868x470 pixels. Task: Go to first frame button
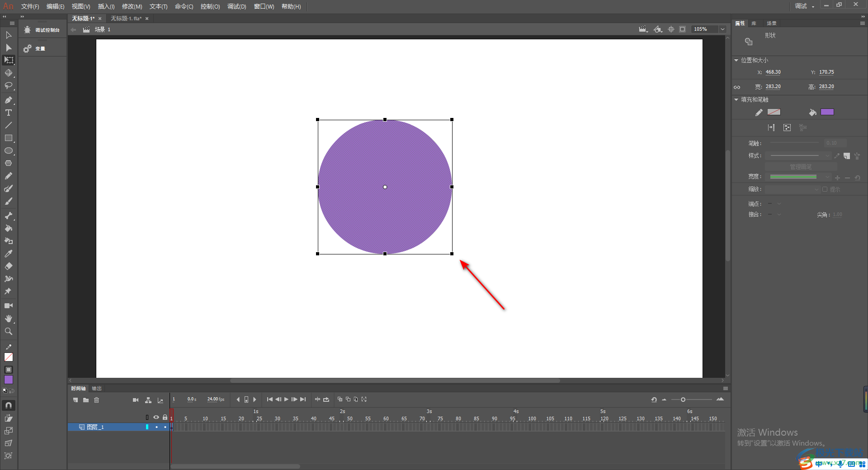coord(270,399)
